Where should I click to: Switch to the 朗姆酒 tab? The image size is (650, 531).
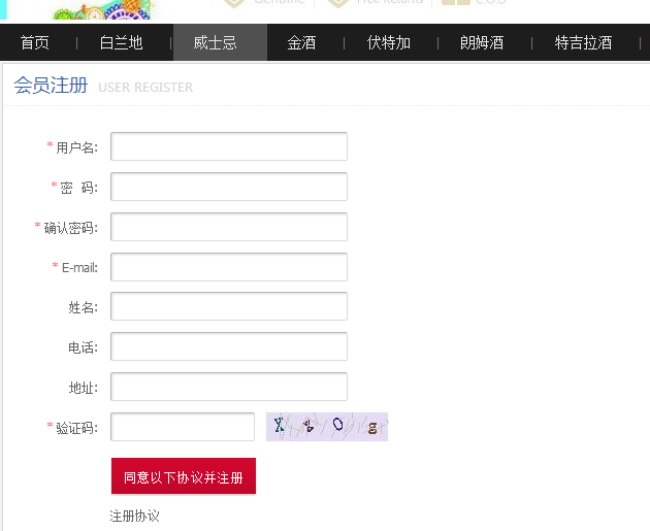[482, 43]
